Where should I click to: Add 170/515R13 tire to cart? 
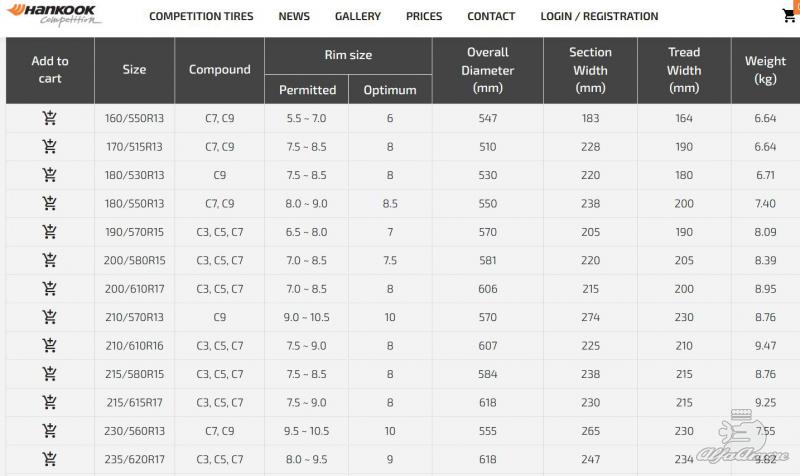tap(49, 146)
